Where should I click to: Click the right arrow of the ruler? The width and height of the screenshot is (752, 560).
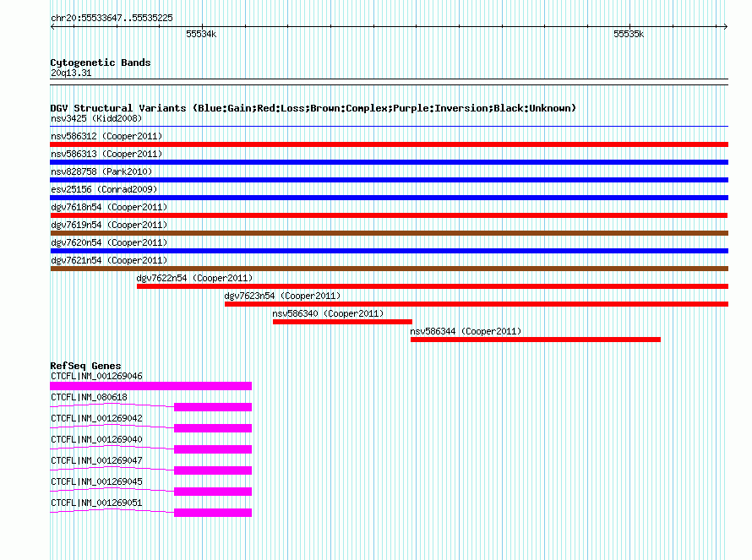(725, 27)
